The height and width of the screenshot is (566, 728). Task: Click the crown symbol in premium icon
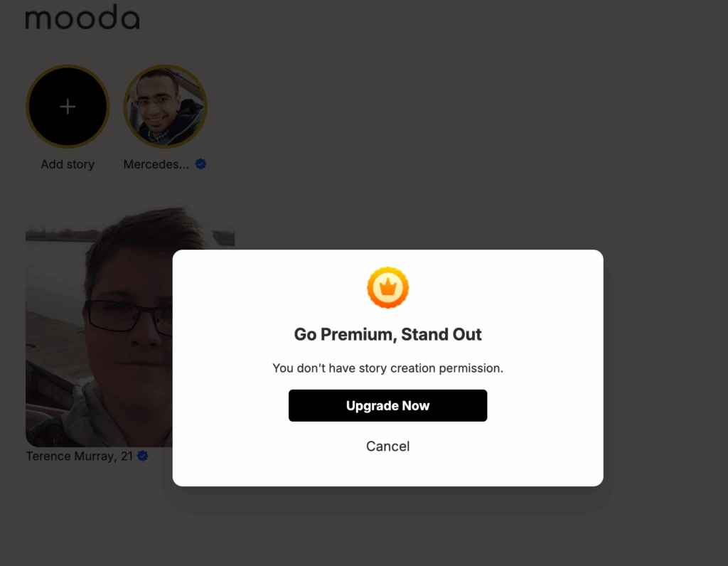coord(387,288)
